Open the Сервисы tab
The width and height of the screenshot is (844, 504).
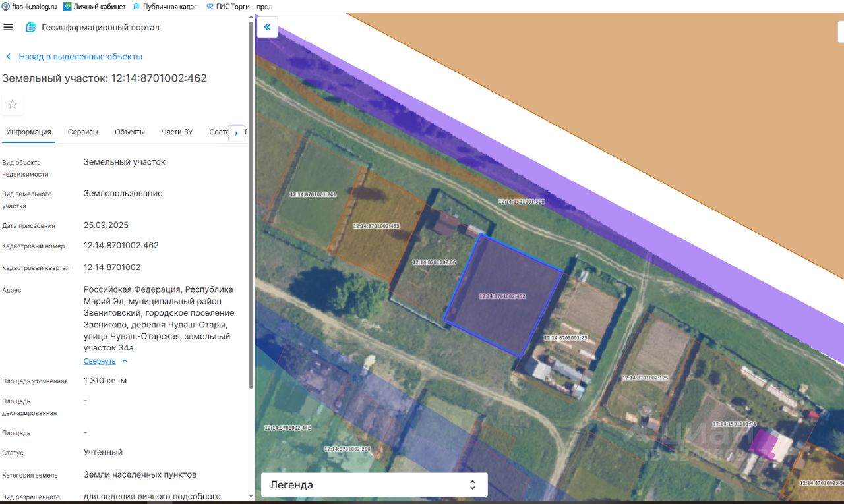83,132
